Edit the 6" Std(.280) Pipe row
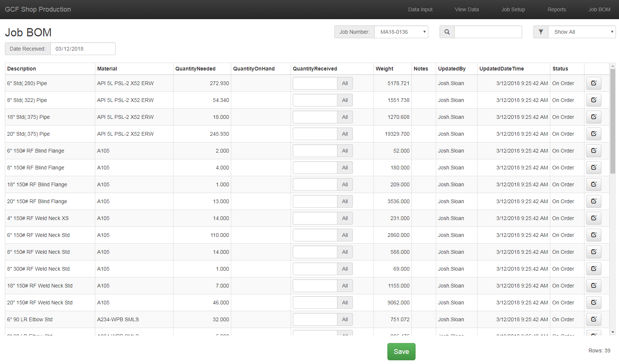619x364 pixels. coord(593,83)
